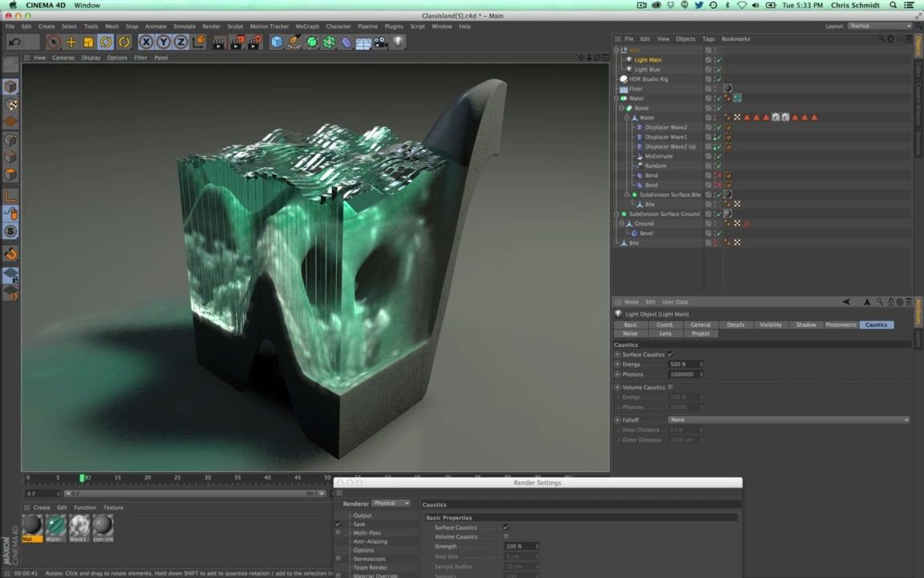Image resolution: width=924 pixels, height=578 pixels.
Task: Collapse the top-level Water object node
Action: [616, 99]
